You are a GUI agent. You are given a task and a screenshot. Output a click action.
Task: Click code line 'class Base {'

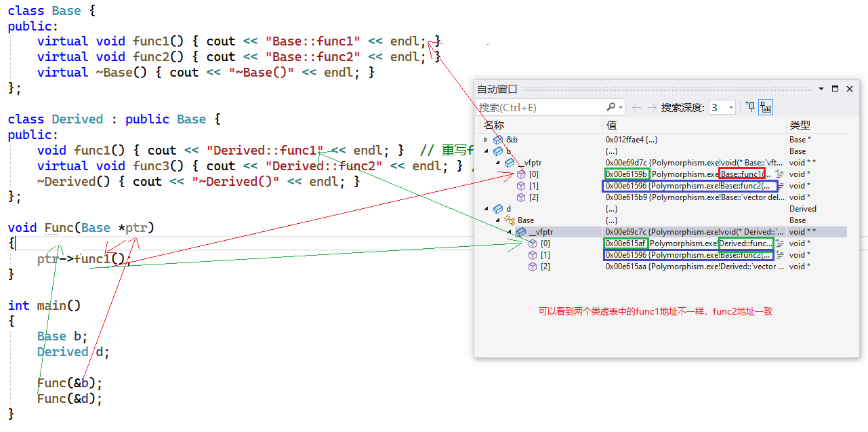tap(51, 11)
